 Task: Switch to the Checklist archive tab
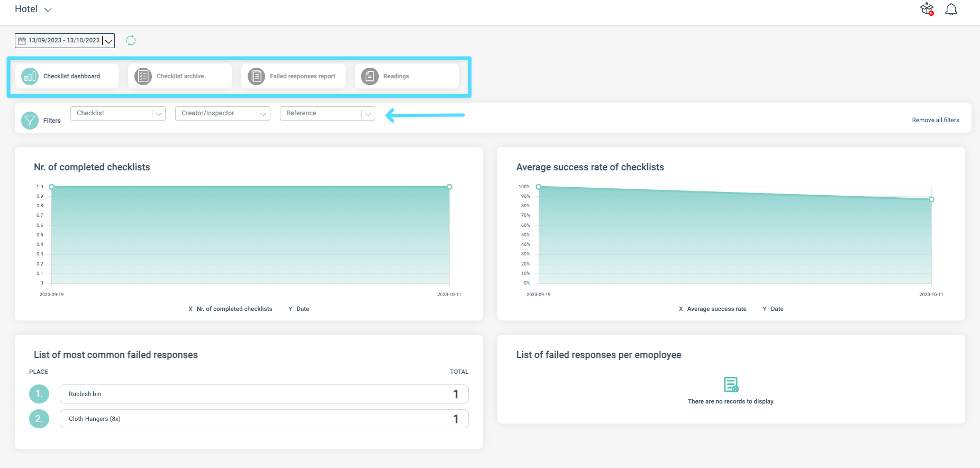click(180, 76)
